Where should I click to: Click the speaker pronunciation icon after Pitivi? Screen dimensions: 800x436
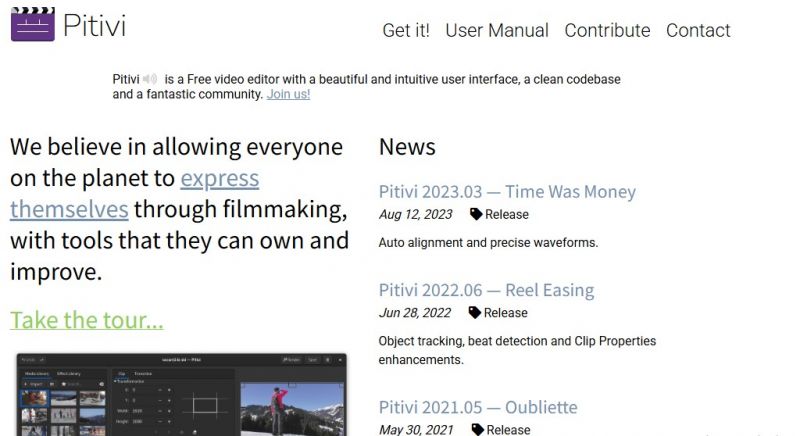pyautogui.click(x=150, y=78)
